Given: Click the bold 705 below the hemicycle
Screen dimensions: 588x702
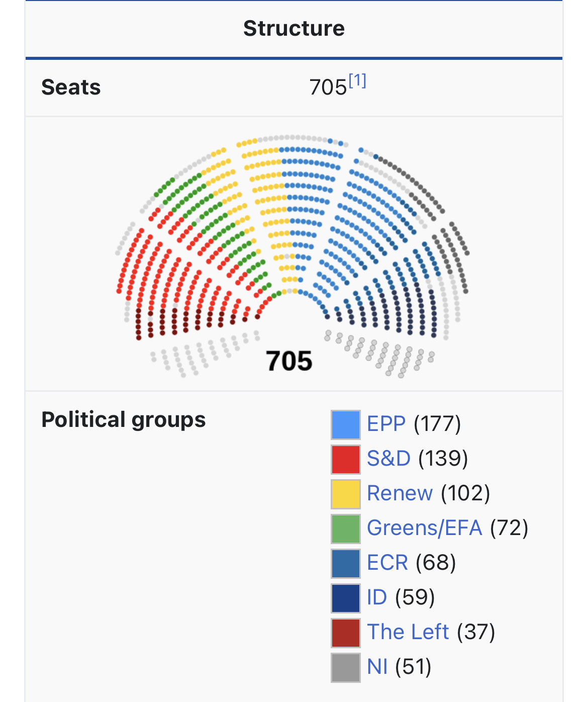Looking at the screenshot, I should pyautogui.click(x=289, y=361).
